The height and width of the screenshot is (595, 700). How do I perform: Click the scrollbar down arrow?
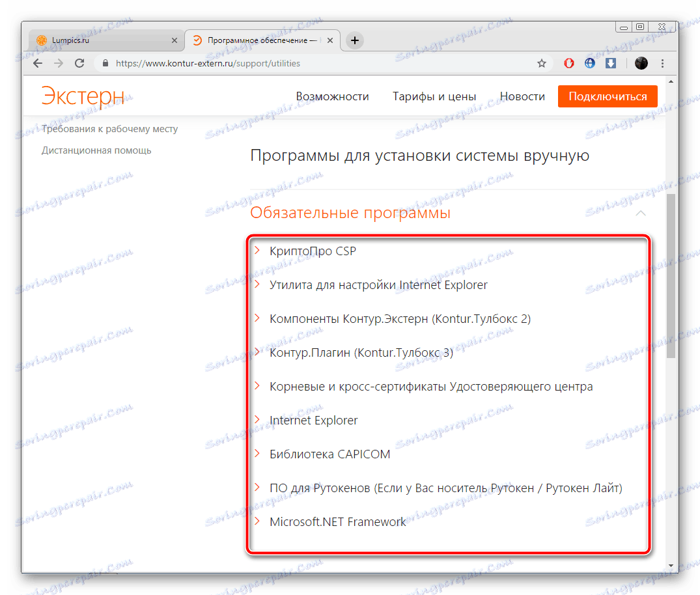671,566
